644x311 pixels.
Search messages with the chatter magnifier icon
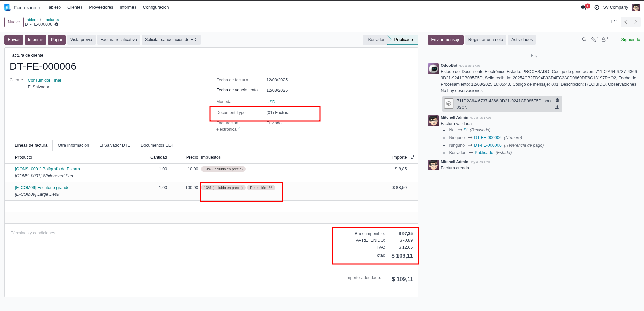(584, 40)
